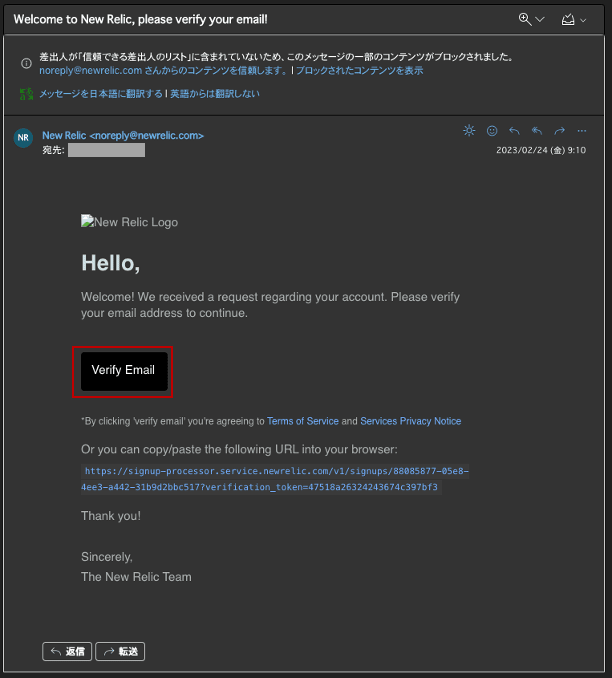The image size is (612, 678).
Task: Click the Verify Email button
Action: tap(124, 371)
